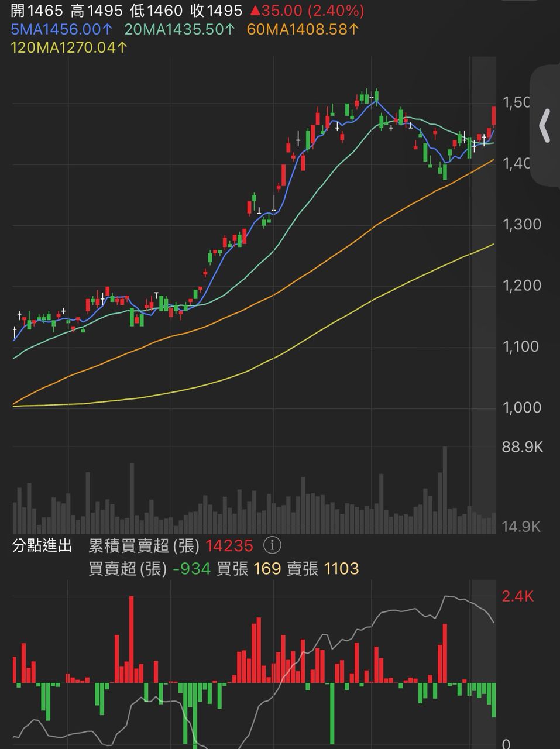560x749 pixels.
Task: Select the 賣張 1103 figure
Action: (x=341, y=569)
